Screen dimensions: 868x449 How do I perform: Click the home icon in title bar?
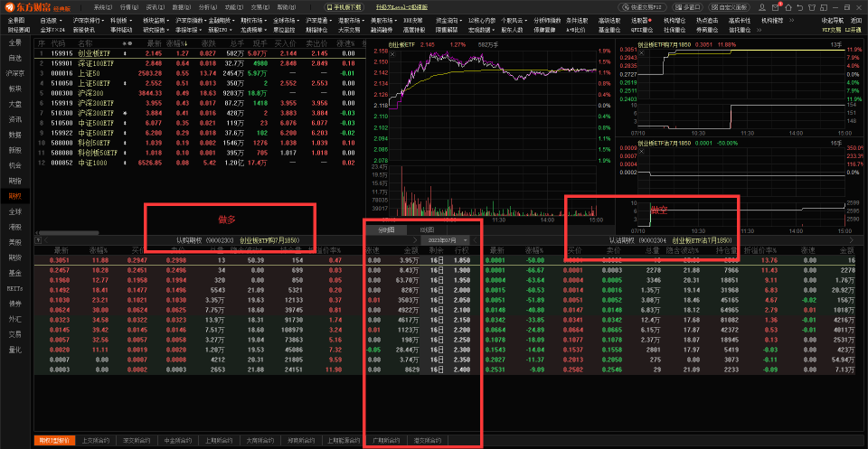click(788, 7)
